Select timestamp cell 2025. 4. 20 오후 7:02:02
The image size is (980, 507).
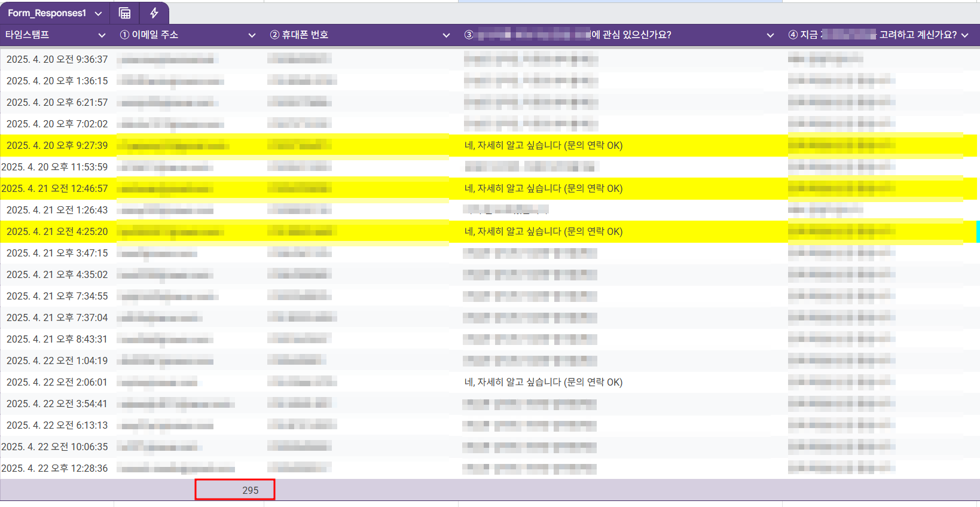pyautogui.click(x=57, y=124)
